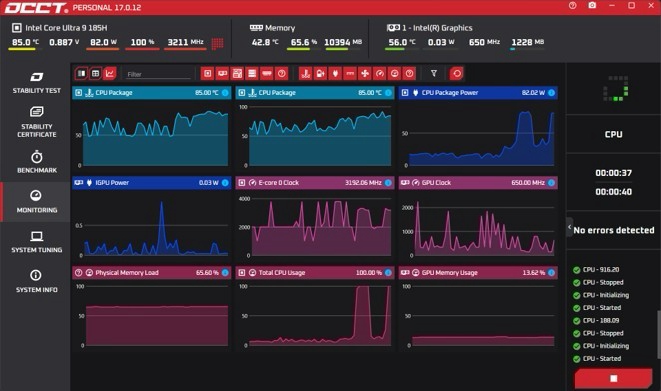Image resolution: width=661 pixels, height=391 pixels.
Task: Toggle the clock speed sensor filter
Action: tap(380, 74)
